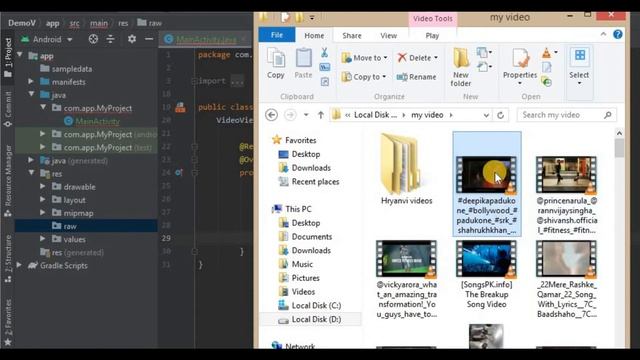The width and height of the screenshot is (640, 360).
Task: Click the Delete button in the ribbon
Action: pyautogui.click(x=417, y=58)
